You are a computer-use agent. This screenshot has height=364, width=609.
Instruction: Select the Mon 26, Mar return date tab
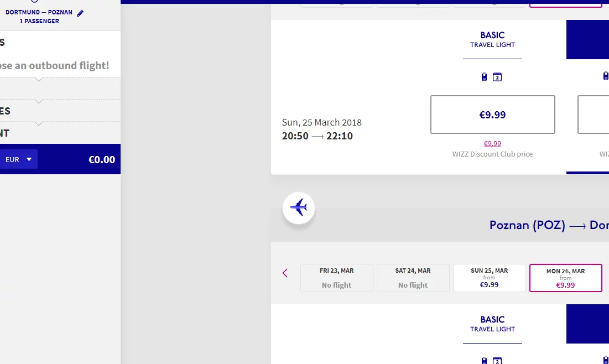point(565,278)
